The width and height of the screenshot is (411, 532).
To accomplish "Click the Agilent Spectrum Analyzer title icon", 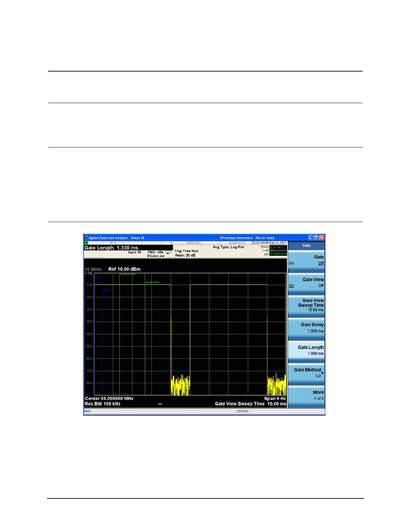I will pos(86,238).
